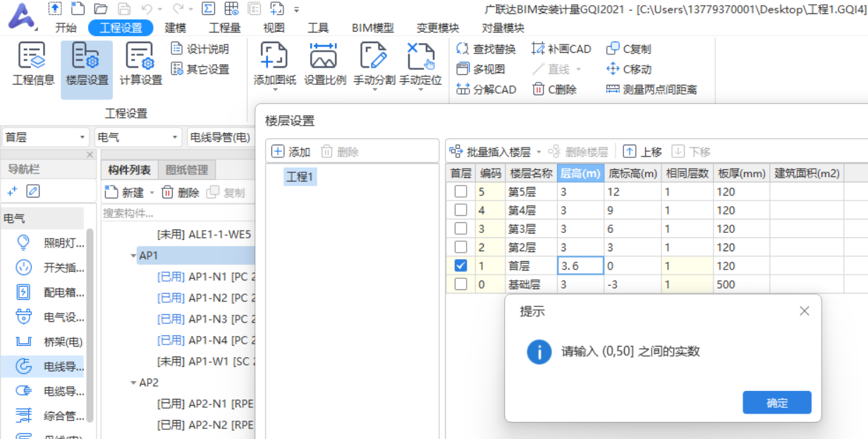The image size is (868, 439).
Task: Open the 建模 ribbon tab
Action: tap(176, 28)
